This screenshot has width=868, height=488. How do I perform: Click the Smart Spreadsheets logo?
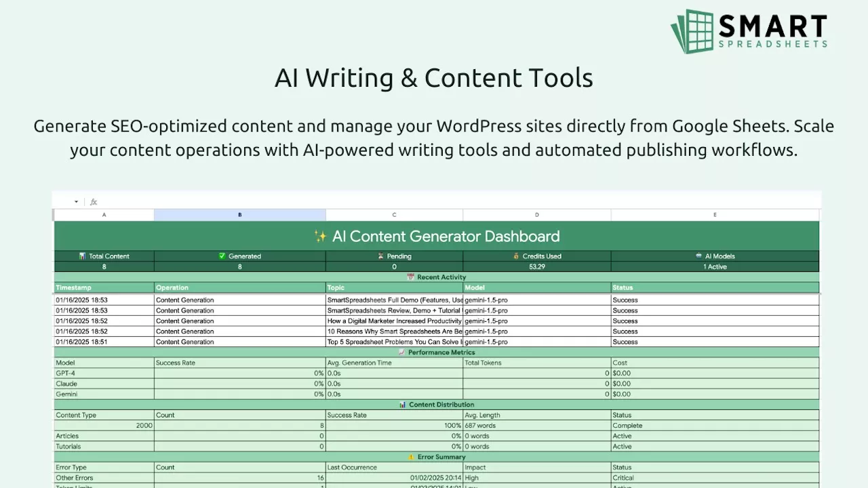point(749,31)
